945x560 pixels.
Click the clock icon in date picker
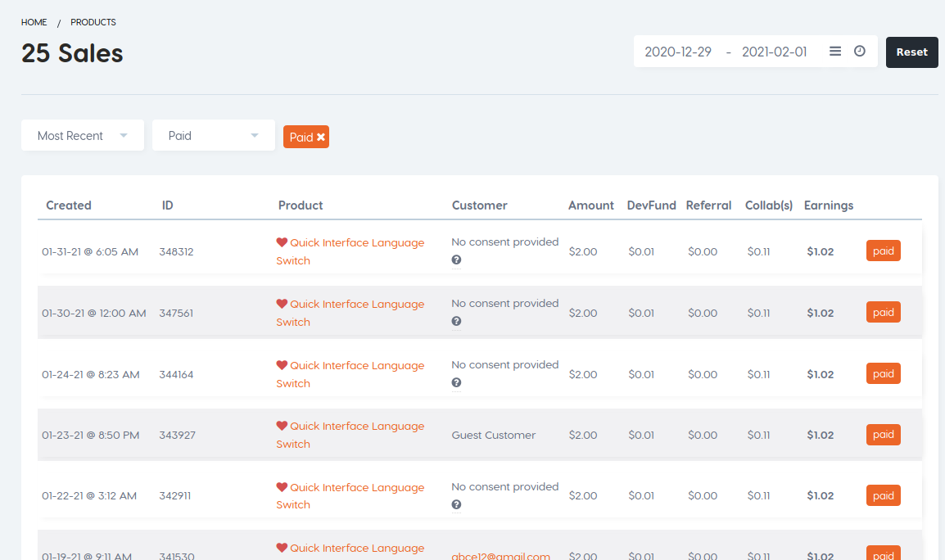[x=859, y=52]
